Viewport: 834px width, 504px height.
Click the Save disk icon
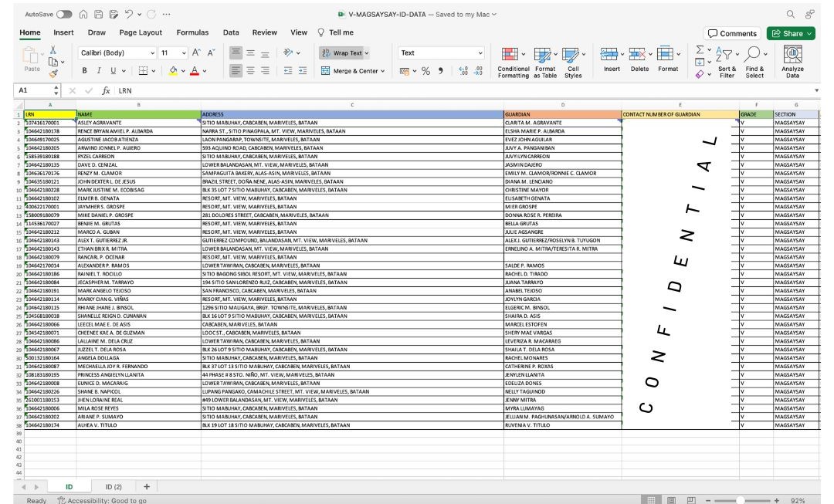(98, 15)
